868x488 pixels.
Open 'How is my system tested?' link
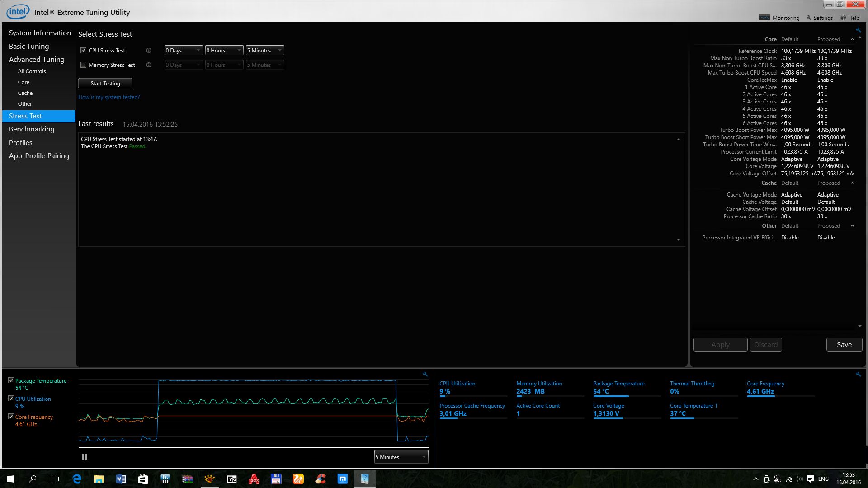[x=109, y=97]
